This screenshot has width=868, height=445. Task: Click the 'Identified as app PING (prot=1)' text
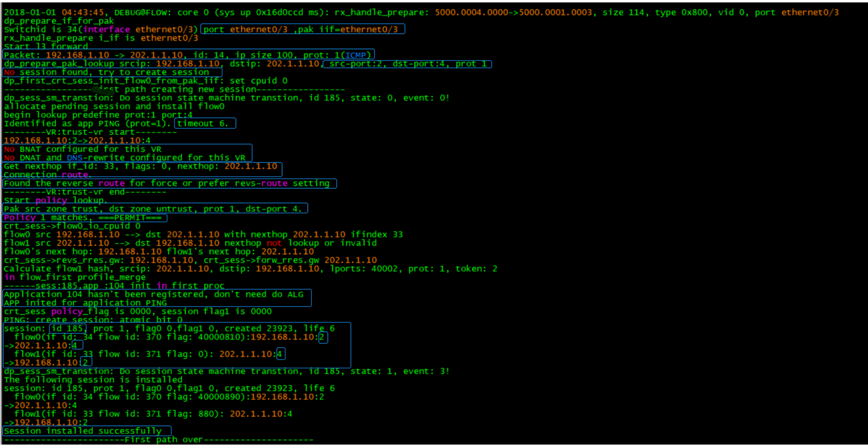87,124
